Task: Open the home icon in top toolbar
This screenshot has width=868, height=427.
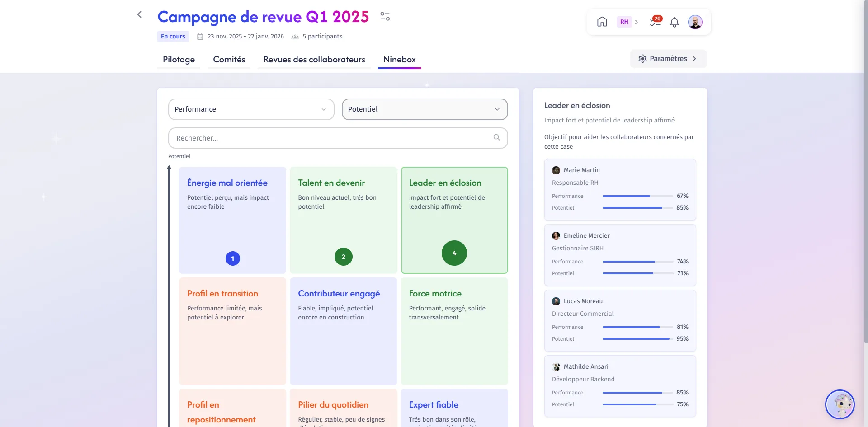Action: pos(602,22)
